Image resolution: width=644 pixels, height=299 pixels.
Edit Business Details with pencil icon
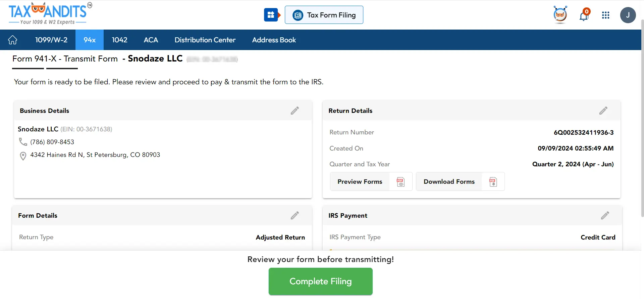tap(294, 111)
